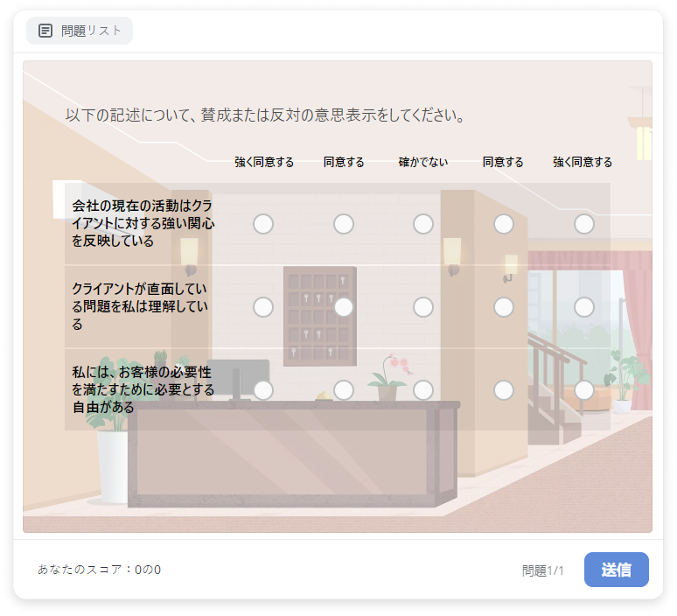Select 確かでない for お客様の必要性 row
The width and height of the screenshot is (677, 616).
click(423, 390)
